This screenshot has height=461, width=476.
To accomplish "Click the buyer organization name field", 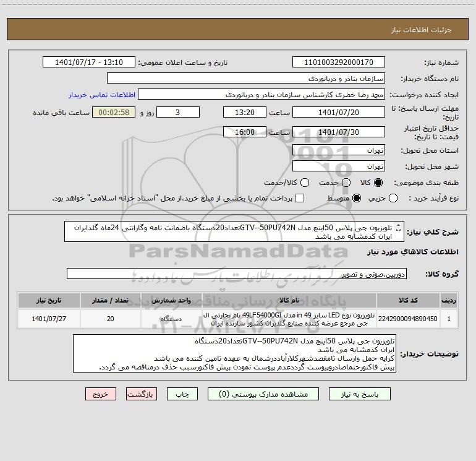I will click(246, 79).
